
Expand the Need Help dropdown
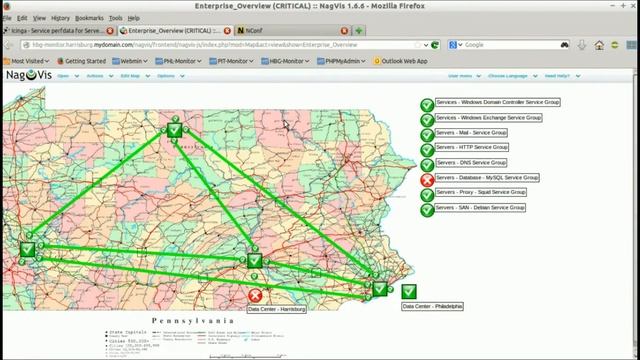pyautogui.click(x=562, y=76)
